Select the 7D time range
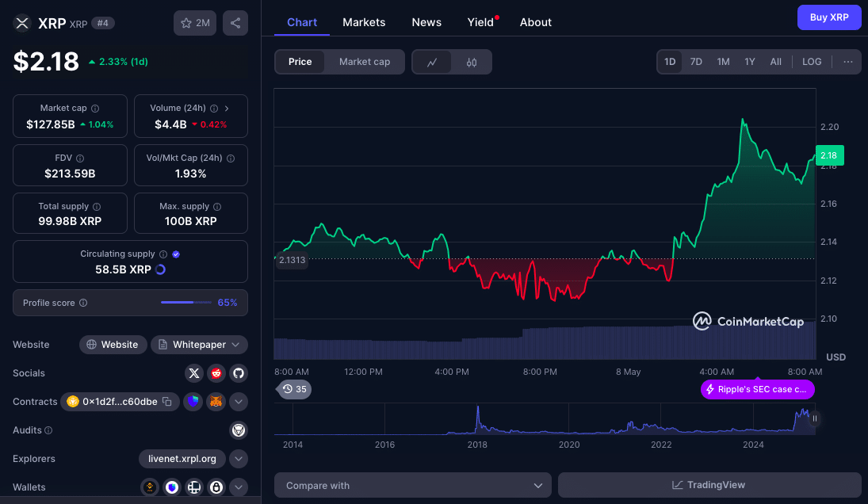The width and height of the screenshot is (868, 504). pyautogui.click(x=696, y=62)
